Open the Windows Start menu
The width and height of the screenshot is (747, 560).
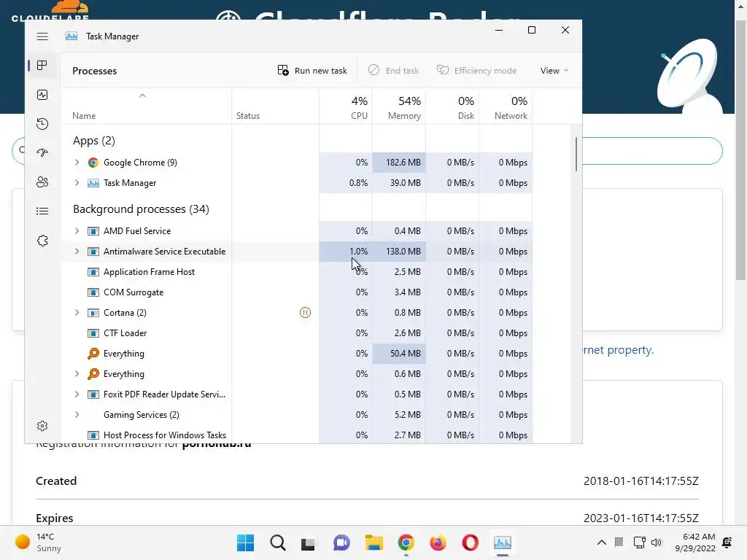coord(245,542)
